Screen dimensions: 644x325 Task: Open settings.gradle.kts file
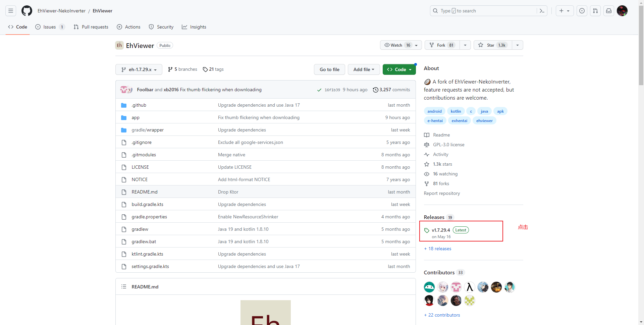click(x=150, y=266)
